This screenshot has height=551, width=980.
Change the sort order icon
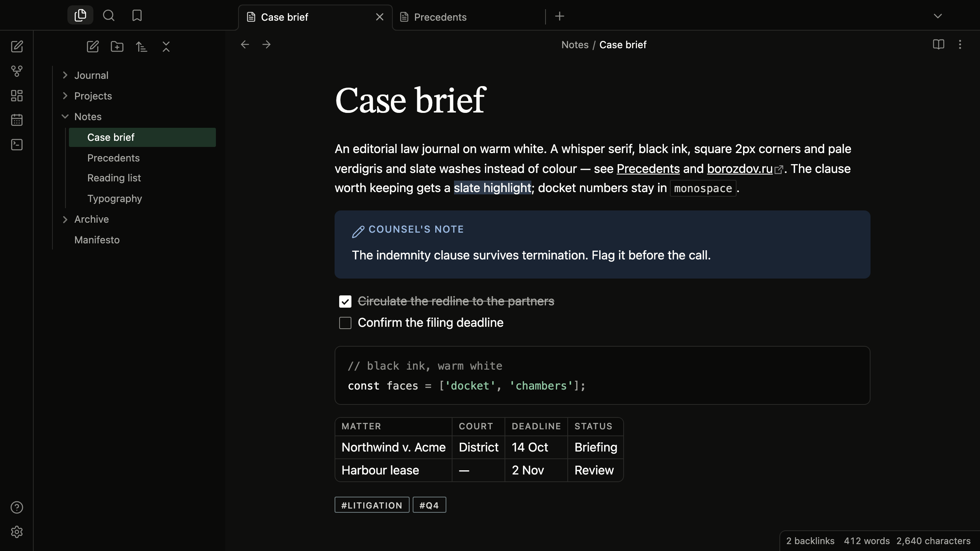[x=142, y=47]
